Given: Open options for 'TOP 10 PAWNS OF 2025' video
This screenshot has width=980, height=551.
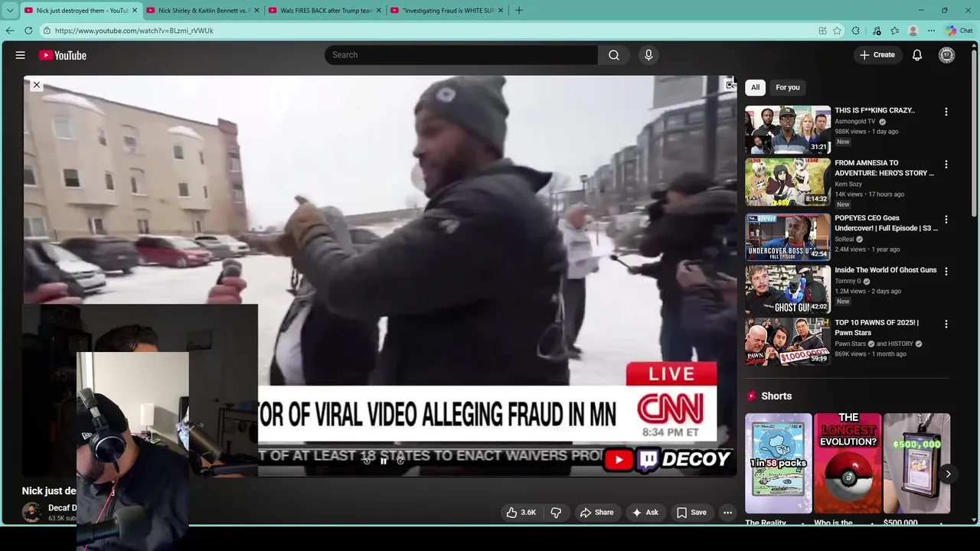Looking at the screenshot, I should 946,324.
